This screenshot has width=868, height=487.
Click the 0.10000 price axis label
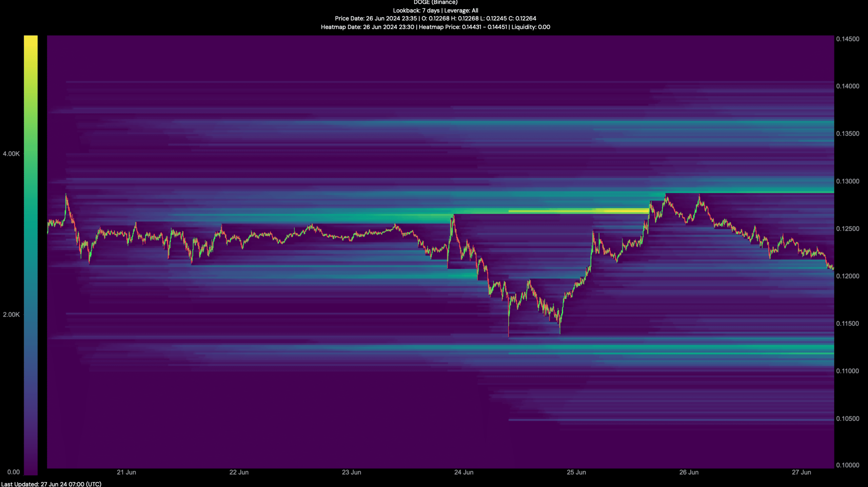click(848, 465)
